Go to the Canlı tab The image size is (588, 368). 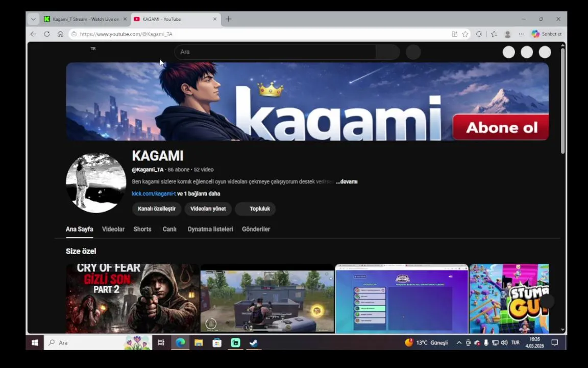click(x=169, y=229)
